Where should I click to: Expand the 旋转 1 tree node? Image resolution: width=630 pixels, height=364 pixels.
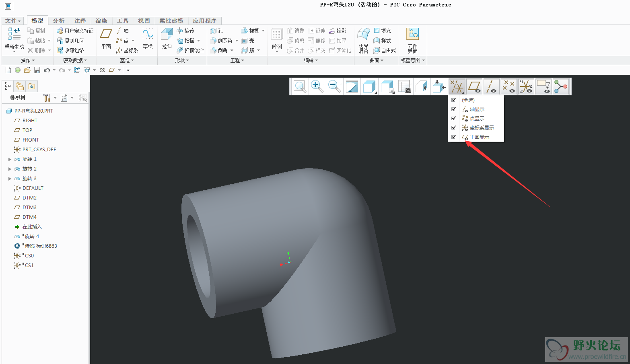(x=10, y=159)
